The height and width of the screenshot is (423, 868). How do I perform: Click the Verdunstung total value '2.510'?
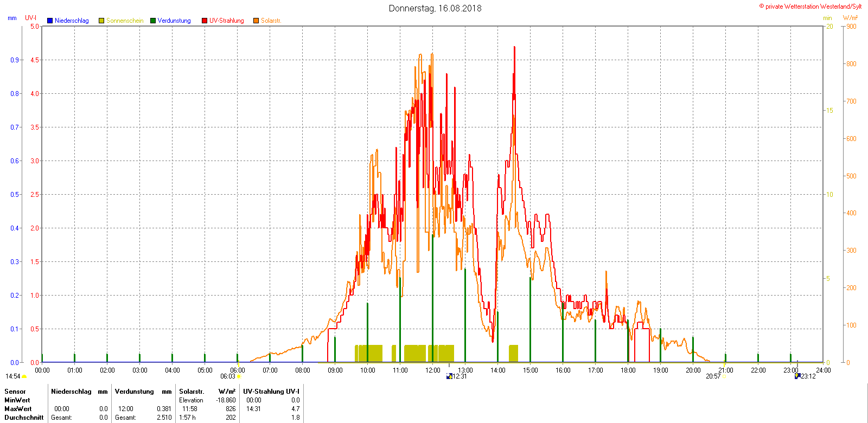(164, 418)
